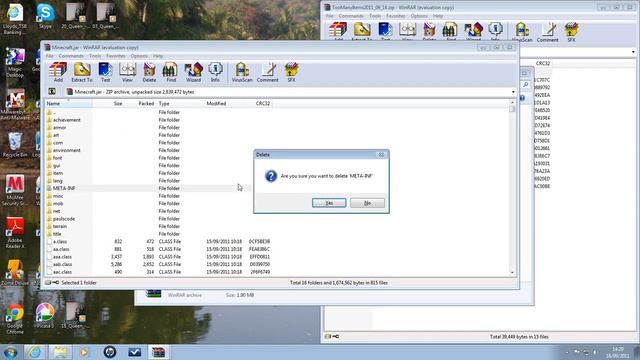Image resolution: width=640 pixels, height=360 pixels.
Task: Open Tools menu in Minecraft.jar window
Action: (x=95, y=56)
